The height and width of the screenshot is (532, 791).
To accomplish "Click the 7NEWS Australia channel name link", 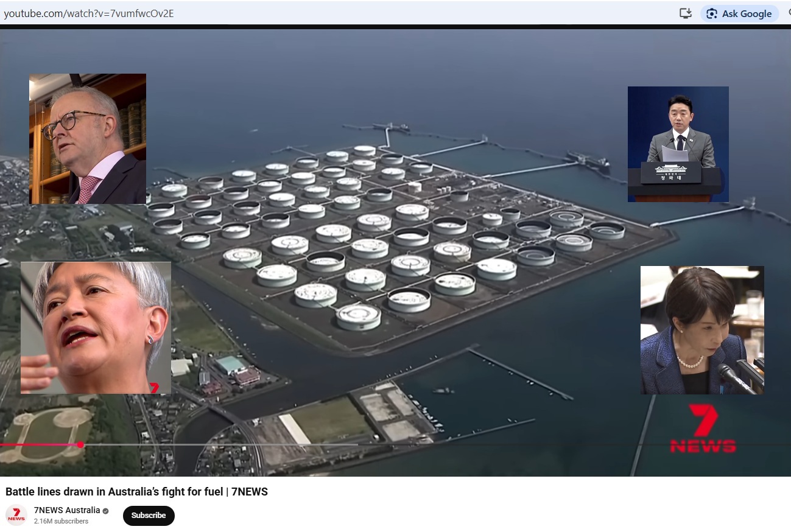I will click(x=67, y=510).
